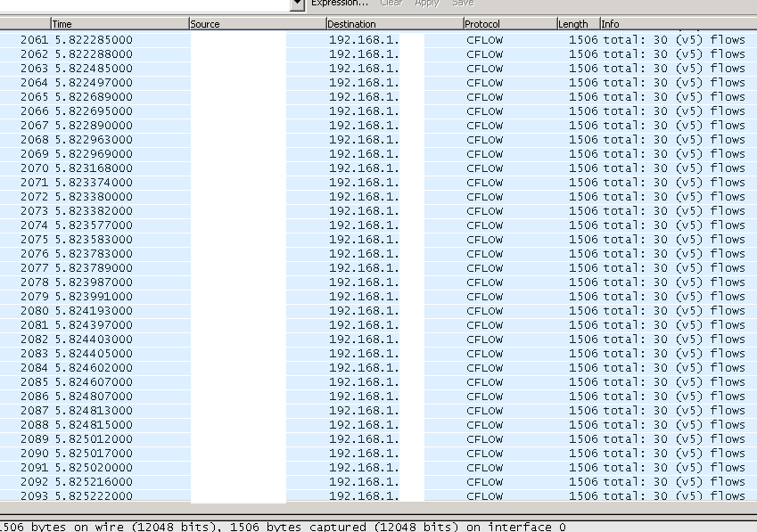Select packet 2089 at time 5.825012000
This screenshot has width=757, height=532.
pos(378,439)
